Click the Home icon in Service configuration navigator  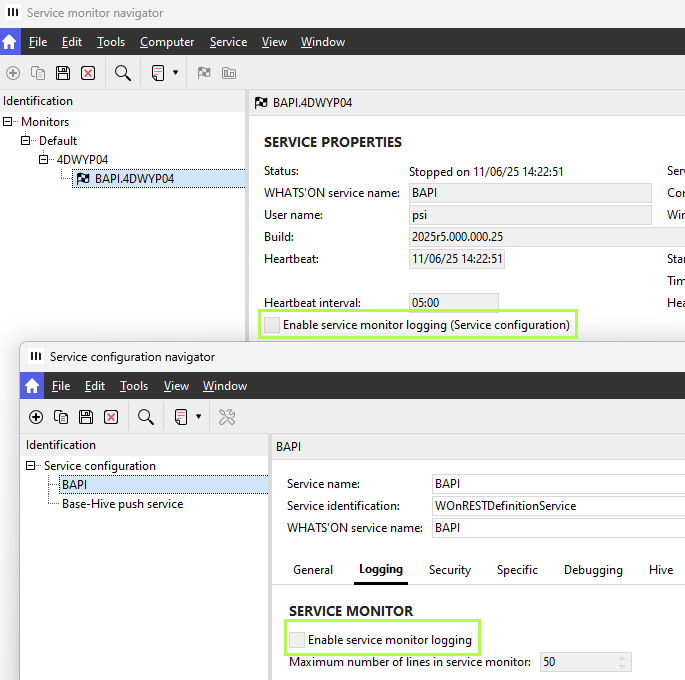32,386
